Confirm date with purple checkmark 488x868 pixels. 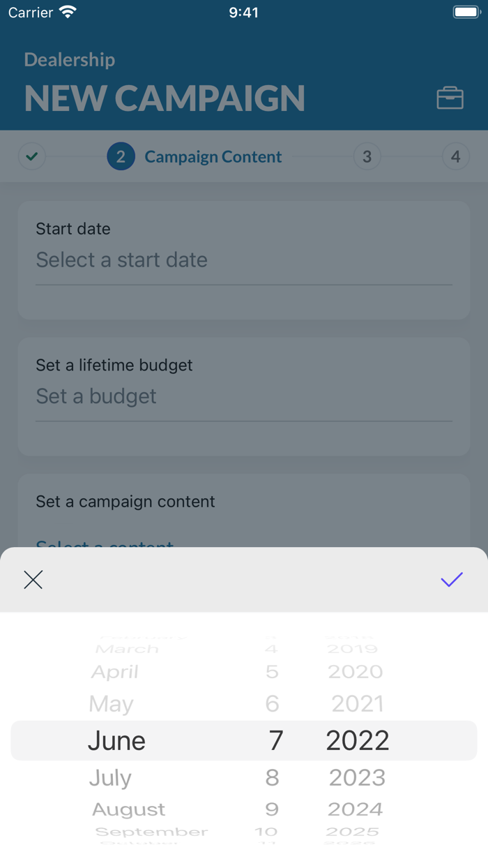[x=452, y=579]
